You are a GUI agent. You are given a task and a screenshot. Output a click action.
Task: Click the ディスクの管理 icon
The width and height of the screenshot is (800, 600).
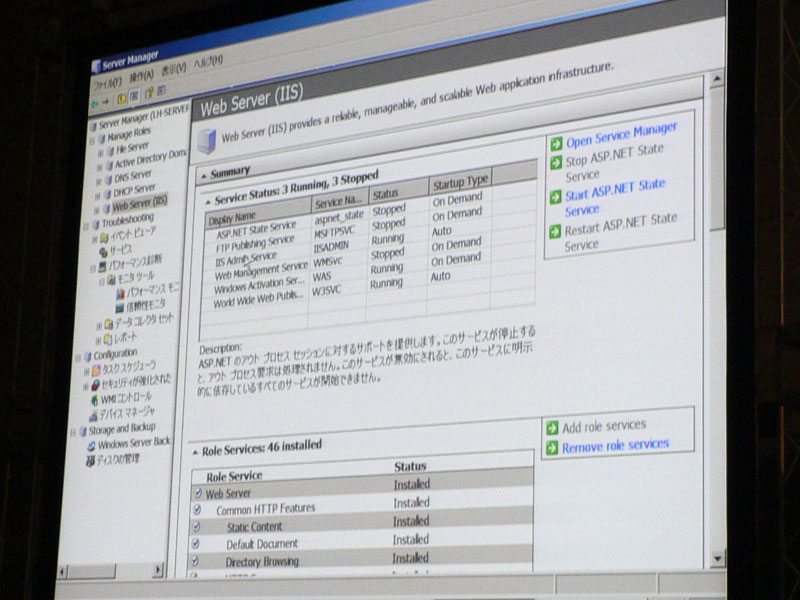click(90, 461)
